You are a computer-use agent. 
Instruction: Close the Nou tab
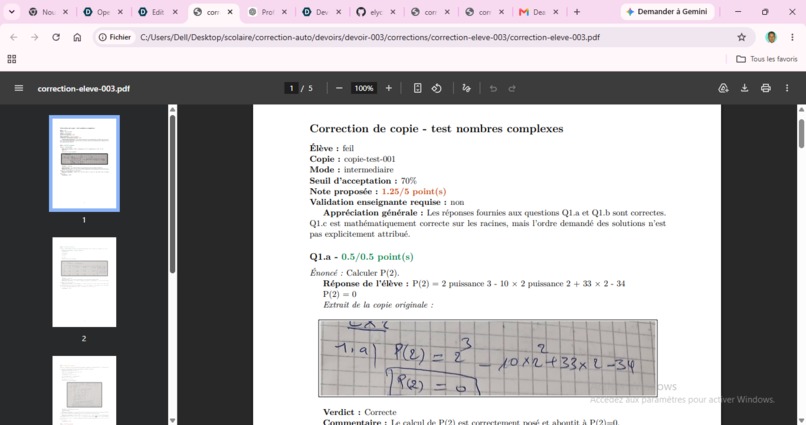pyautogui.click(x=65, y=12)
